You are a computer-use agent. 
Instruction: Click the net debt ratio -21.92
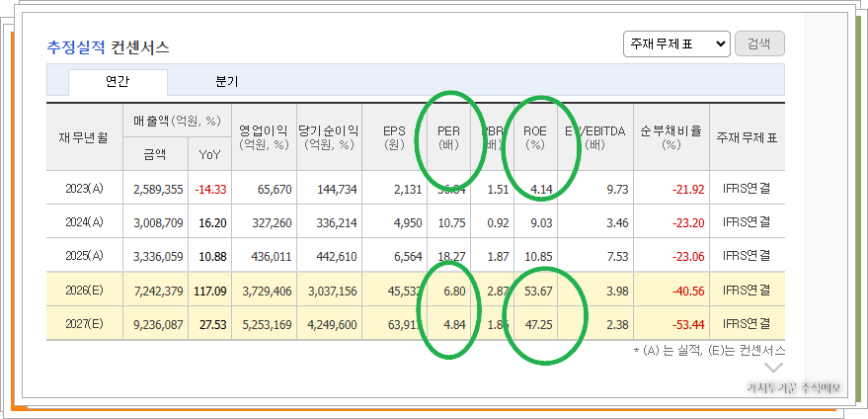(689, 190)
